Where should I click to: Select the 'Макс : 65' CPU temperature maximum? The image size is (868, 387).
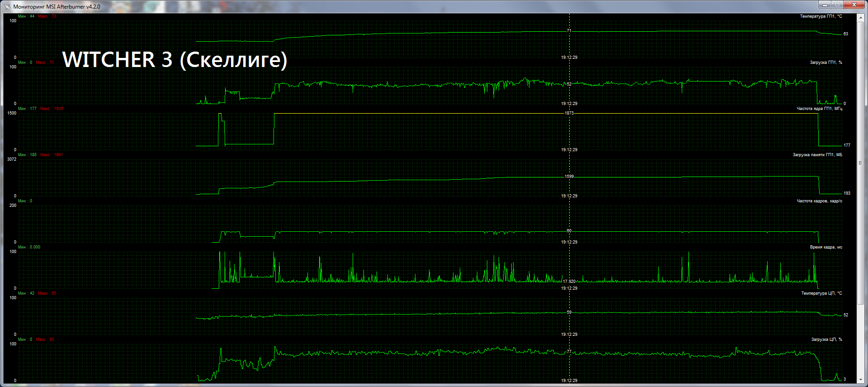coord(47,293)
